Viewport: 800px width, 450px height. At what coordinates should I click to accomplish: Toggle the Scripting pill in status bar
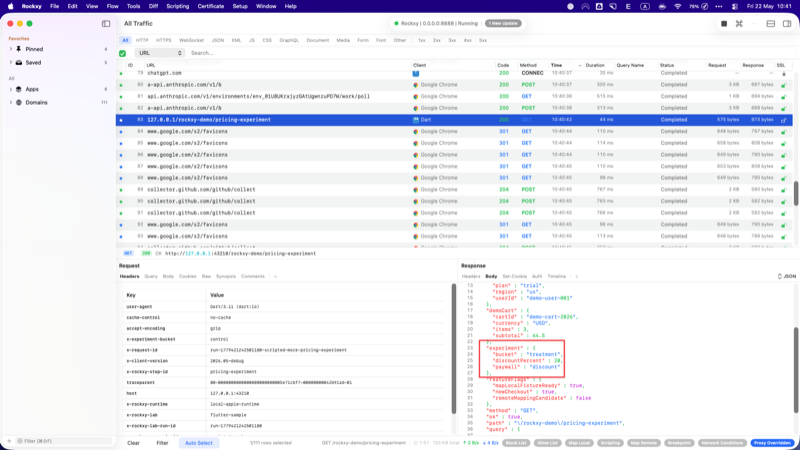click(x=610, y=443)
